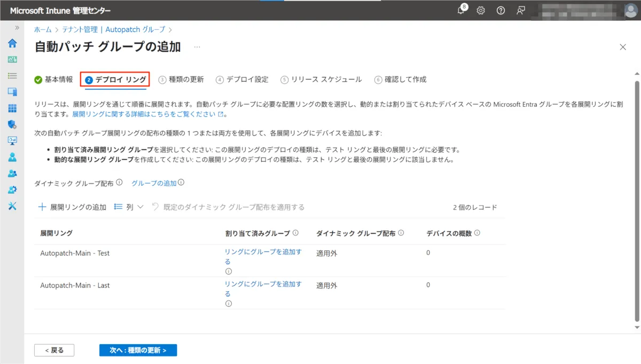Open the 列 columns dropdown
This screenshot has height=364, width=641.
pos(129,207)
